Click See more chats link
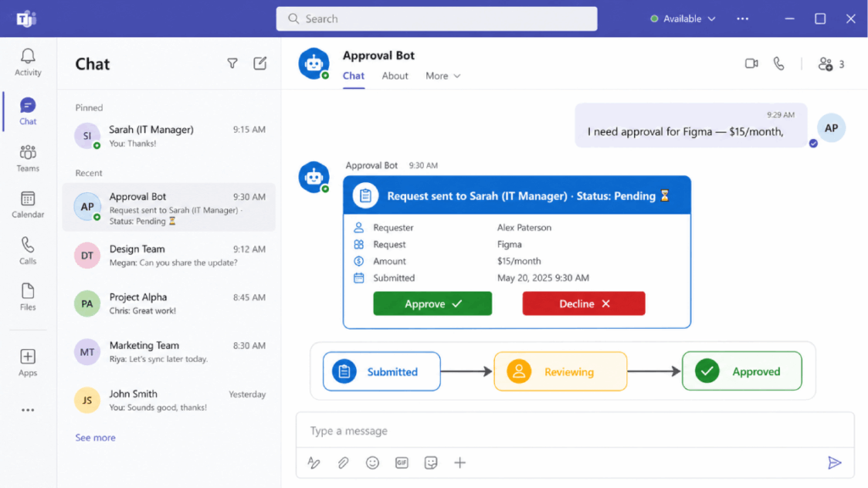 tap(95, 438)
